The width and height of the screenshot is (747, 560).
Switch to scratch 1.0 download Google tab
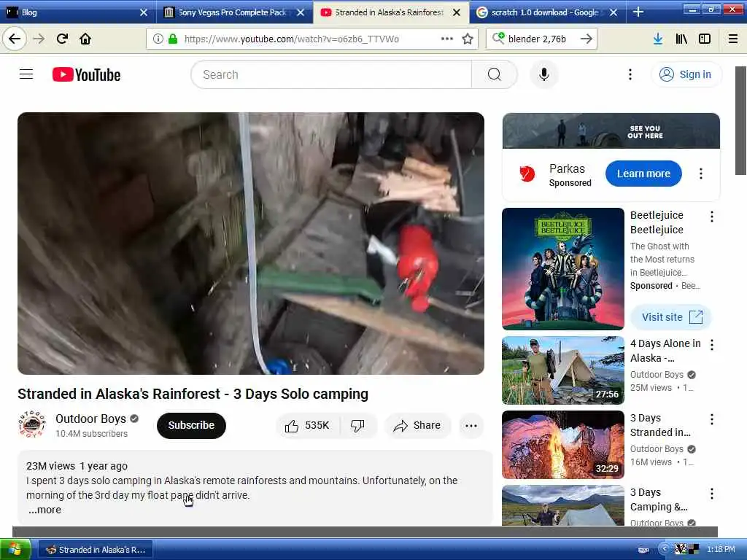click(544, 12)
